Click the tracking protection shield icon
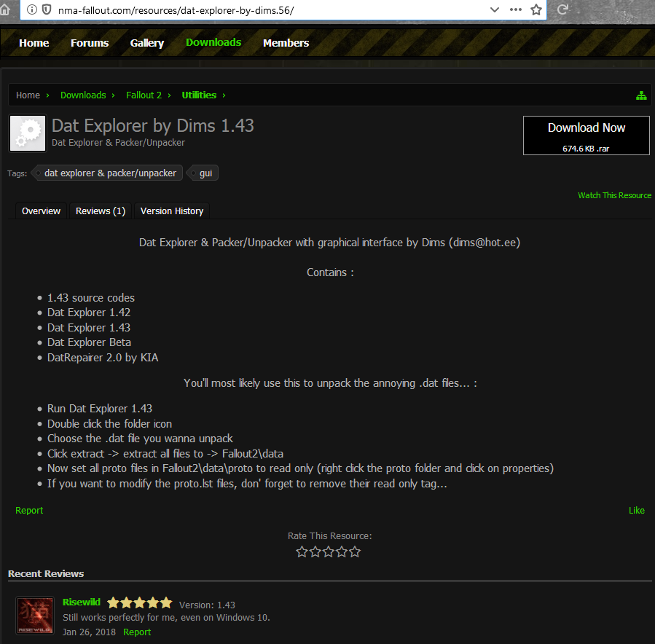 [47, 9]
